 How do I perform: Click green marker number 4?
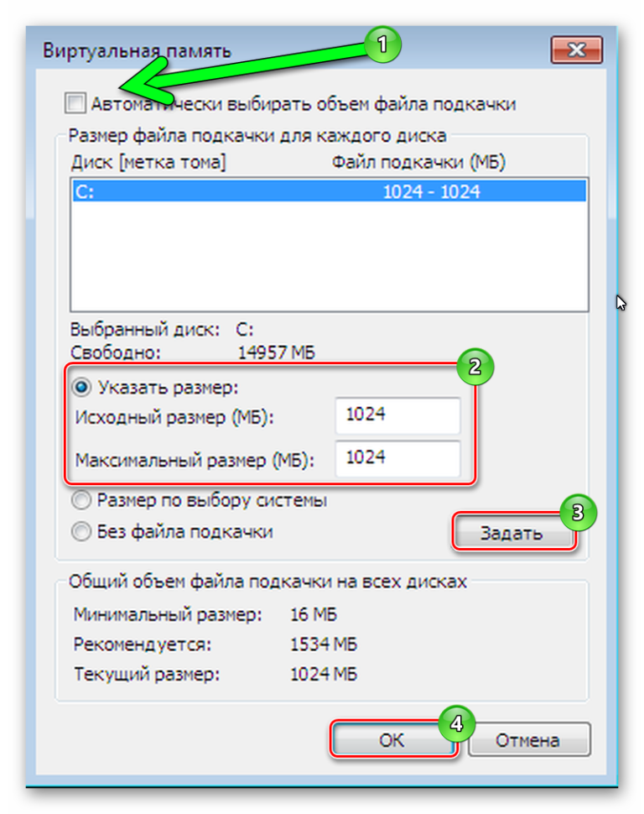(x=457, y=723)
